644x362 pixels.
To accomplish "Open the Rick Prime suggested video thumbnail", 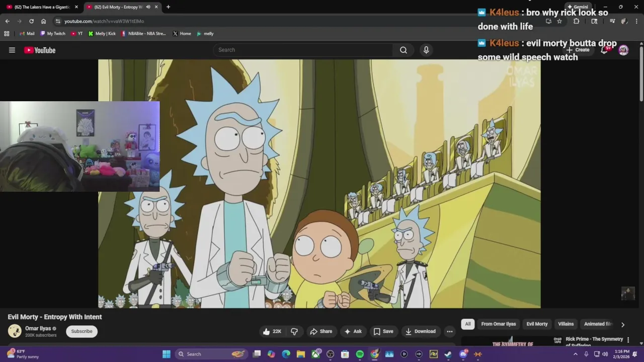I will click(x=513, y=342).
